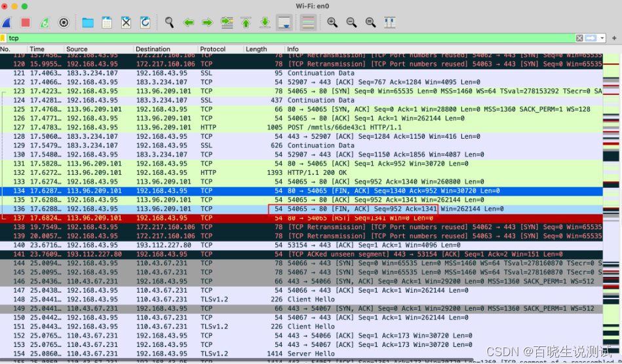Screen dimensions: 622x364
Task: Sort by the Length column header
Action: (x=263, y=49)
